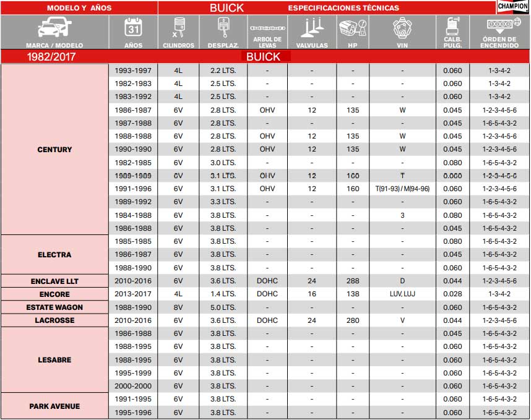Click the 1.4 LTS. displacement cell
This screenshot has height=420, width=531.
pos(223,294)
